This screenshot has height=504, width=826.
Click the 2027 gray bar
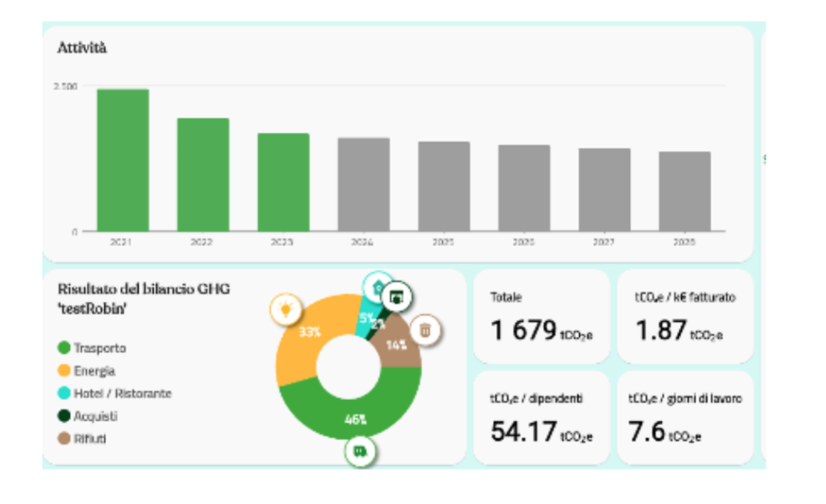(604, 190)
